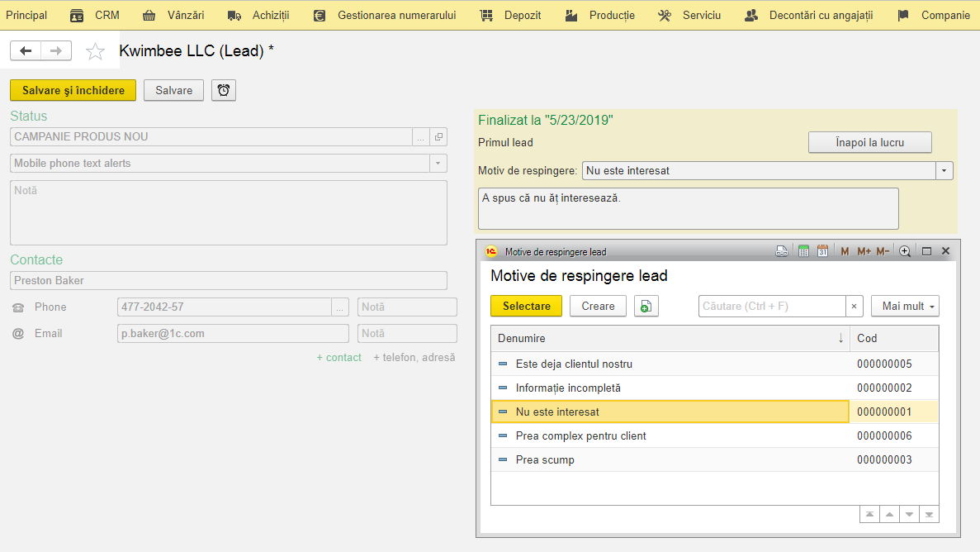Select row Informație incompletă
This screenshot has height=552, width=980.
click(714, 388)
